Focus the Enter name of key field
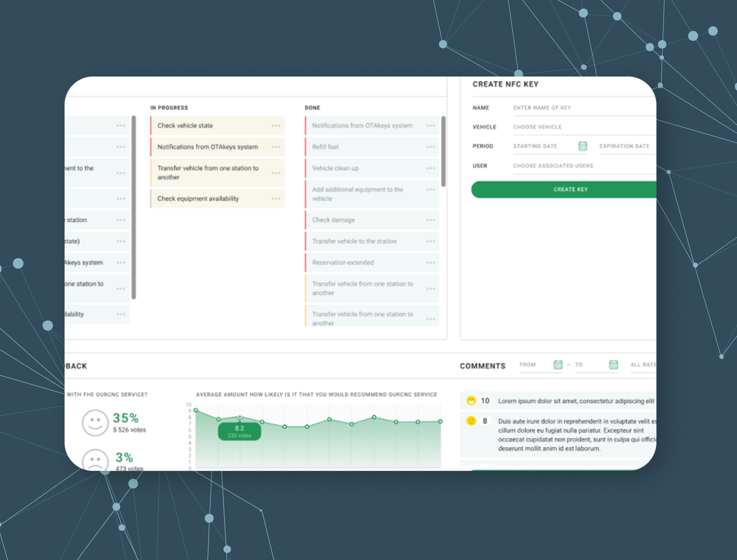Image resolution: width=737 pixels, height=560 pixels. click(x=585, y=108)
